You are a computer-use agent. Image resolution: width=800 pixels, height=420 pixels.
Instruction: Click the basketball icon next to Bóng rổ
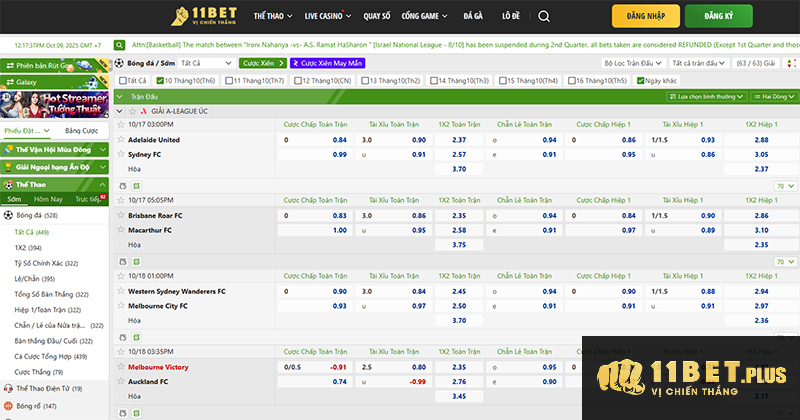[x=9, y=405]
